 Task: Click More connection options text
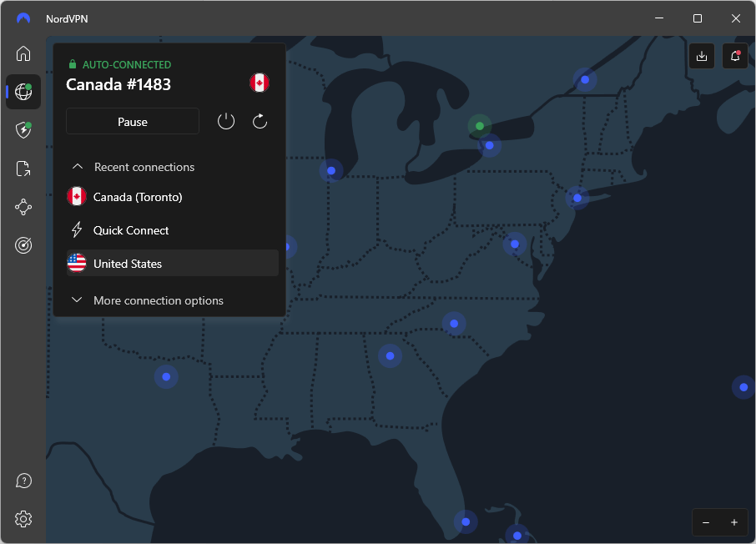[x=159, y=300]
